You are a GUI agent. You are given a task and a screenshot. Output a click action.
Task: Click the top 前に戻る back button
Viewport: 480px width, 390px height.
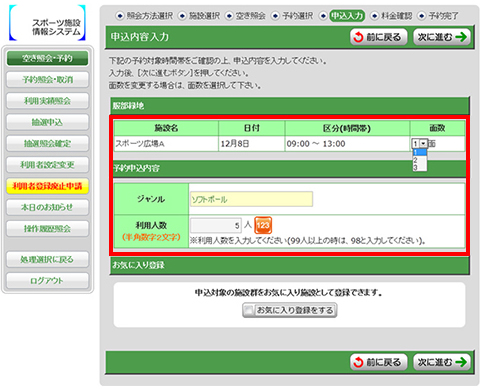point(378,37)
